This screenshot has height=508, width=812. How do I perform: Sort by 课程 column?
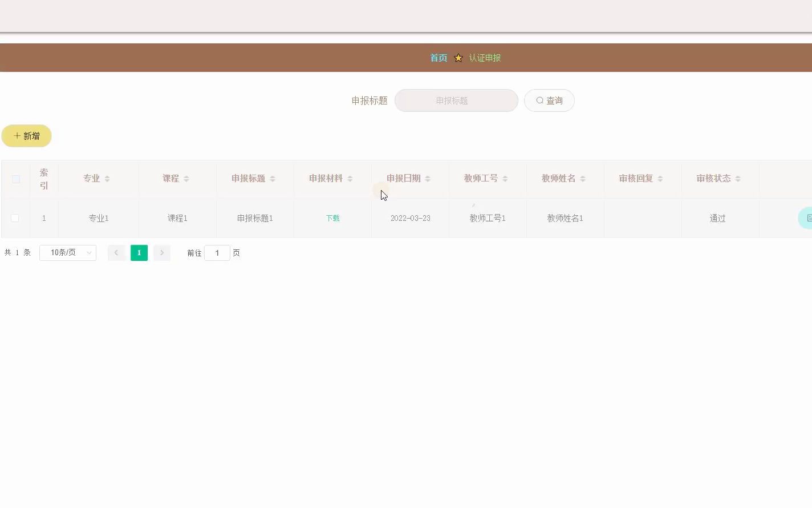click(186, 179)
